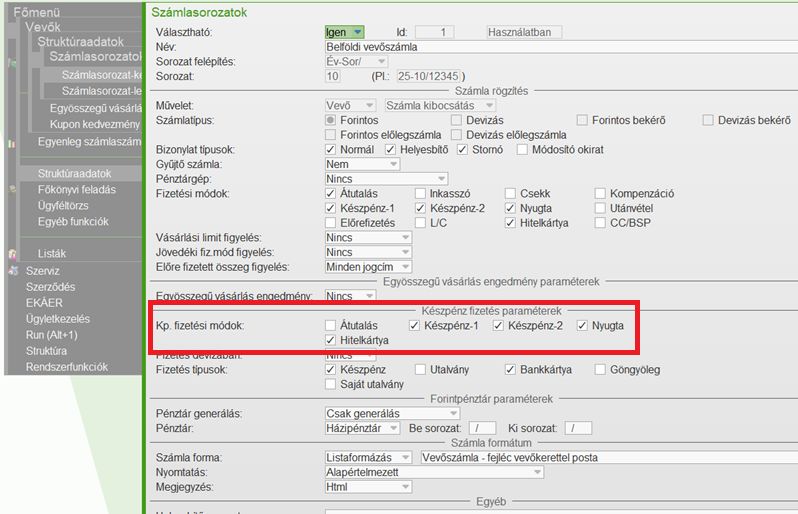Select Vevők in the sidebar tree
Image resolution: width=798 pixels, height=514 pixels.
43,27
